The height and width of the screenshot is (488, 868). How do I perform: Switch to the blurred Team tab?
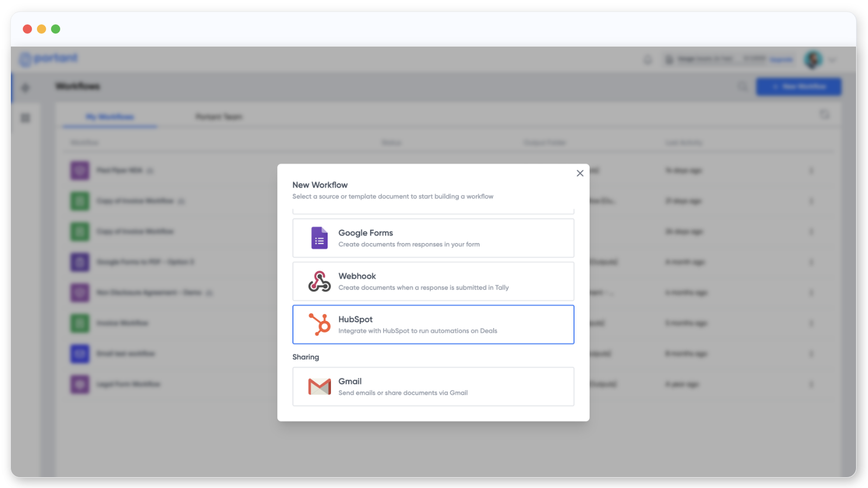pos(219,117)
